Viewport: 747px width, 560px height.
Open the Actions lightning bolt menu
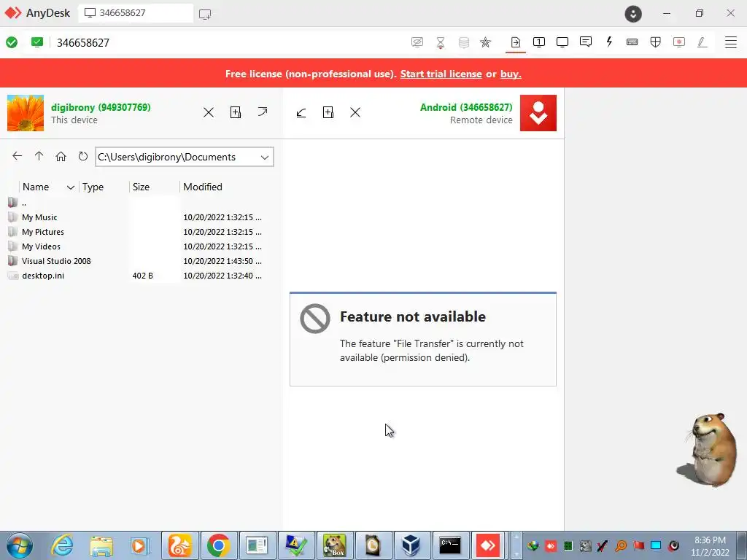tap(609, 42)
